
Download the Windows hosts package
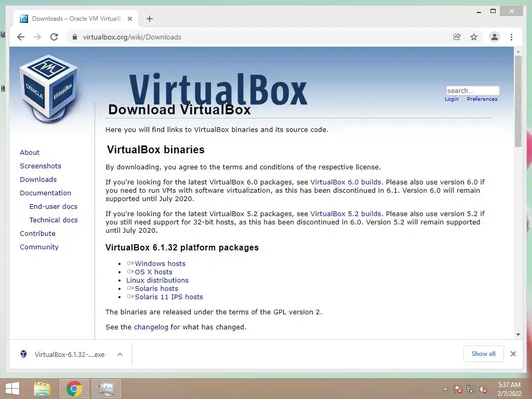point(160,263)
